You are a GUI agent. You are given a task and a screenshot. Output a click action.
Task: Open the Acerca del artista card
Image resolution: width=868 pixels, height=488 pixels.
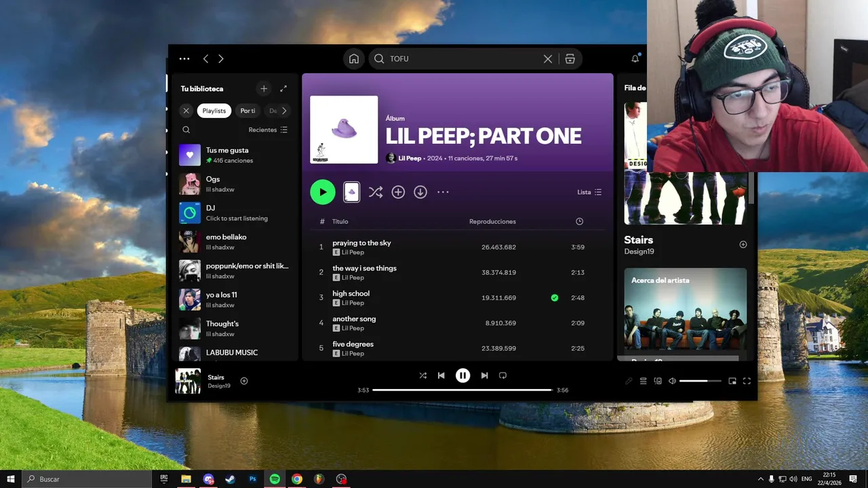click(x=686, y=314)
